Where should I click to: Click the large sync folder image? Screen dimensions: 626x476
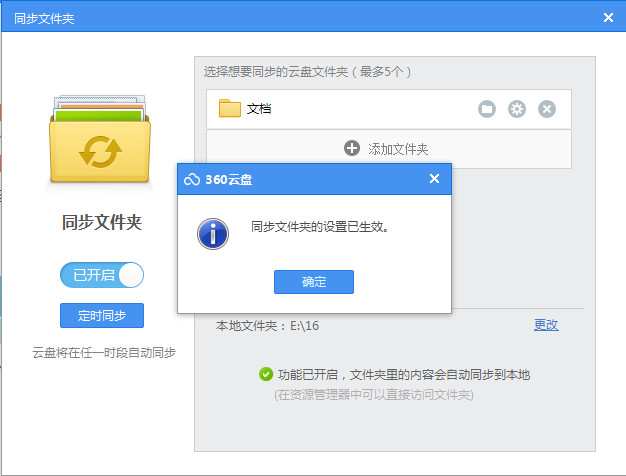[100, 139]
